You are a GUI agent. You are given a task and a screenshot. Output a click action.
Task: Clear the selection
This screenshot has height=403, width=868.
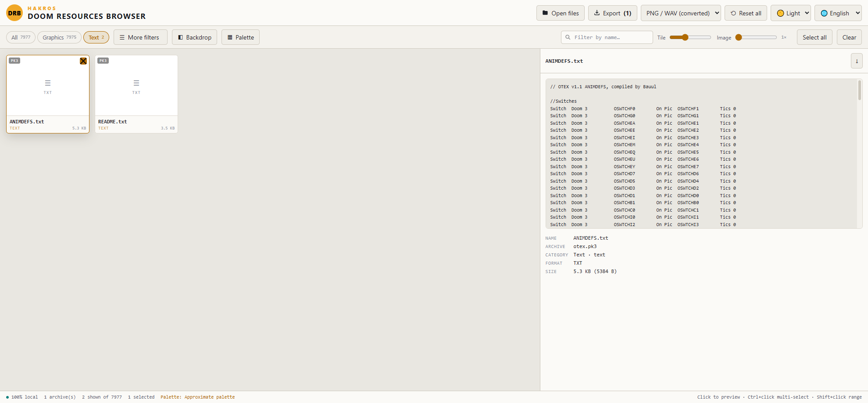[x=849, y=37]
